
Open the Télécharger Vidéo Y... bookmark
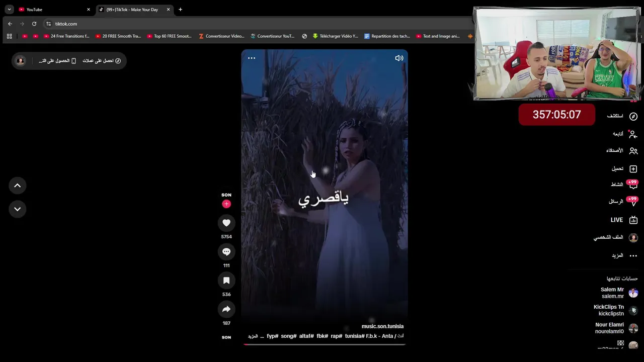tap(335, 36)
